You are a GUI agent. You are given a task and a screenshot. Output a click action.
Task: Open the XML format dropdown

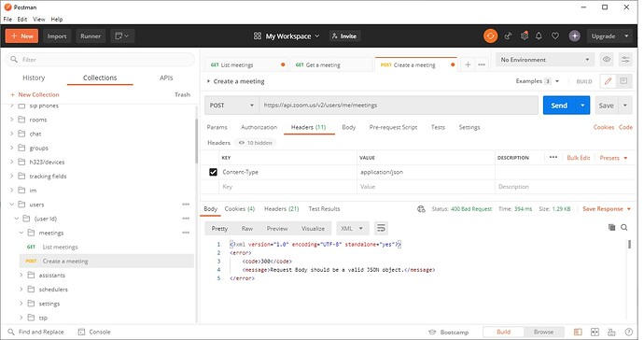[x=352, y=228]
